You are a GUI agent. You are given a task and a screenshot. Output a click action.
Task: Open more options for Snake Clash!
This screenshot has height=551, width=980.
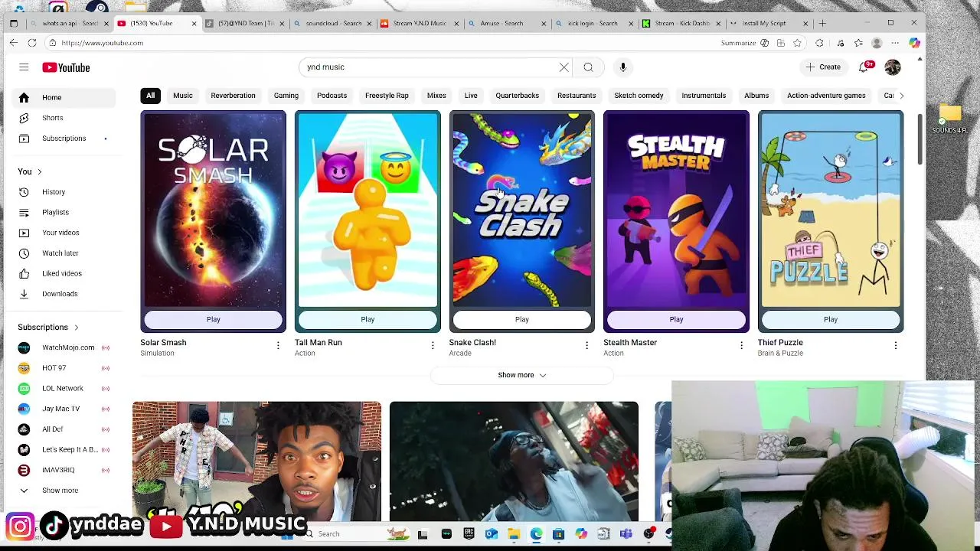[587, 346]
